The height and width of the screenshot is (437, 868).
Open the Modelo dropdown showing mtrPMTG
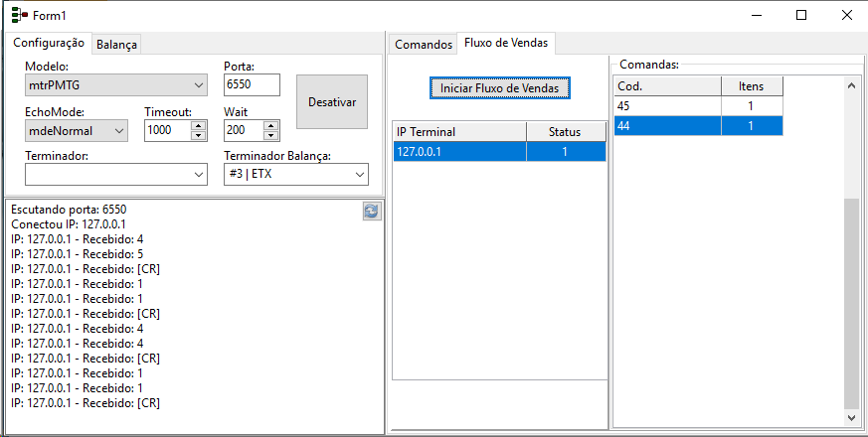[x=116, y=85]
